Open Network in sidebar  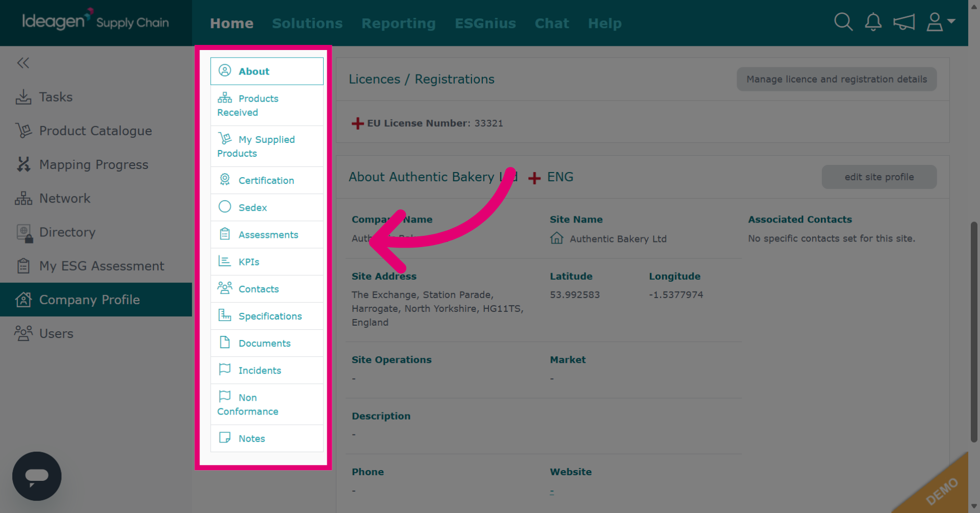click(96, 198)
